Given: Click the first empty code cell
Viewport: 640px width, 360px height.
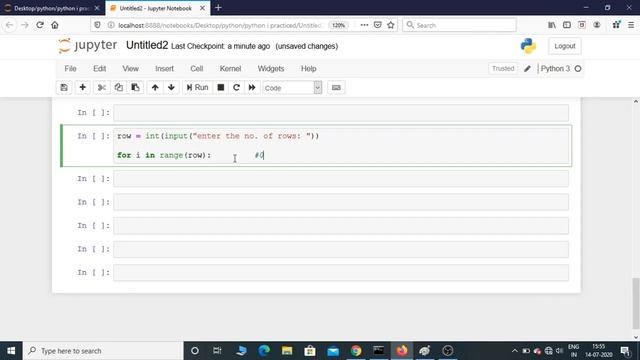Looking at the screenshot, I should [x=341, y=113].
